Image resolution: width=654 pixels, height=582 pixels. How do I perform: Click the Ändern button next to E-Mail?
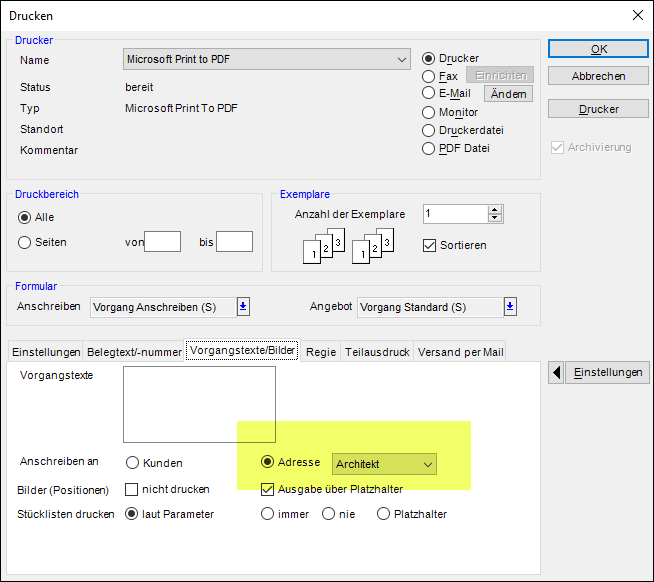pos(508,94)
